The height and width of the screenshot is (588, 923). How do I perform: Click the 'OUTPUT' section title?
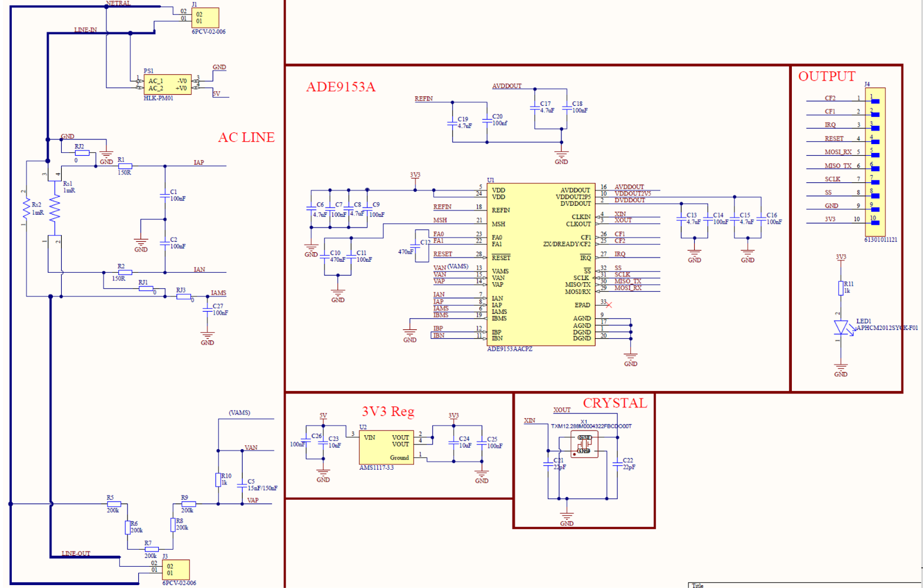pyautogui.click(x=827, y=76)
